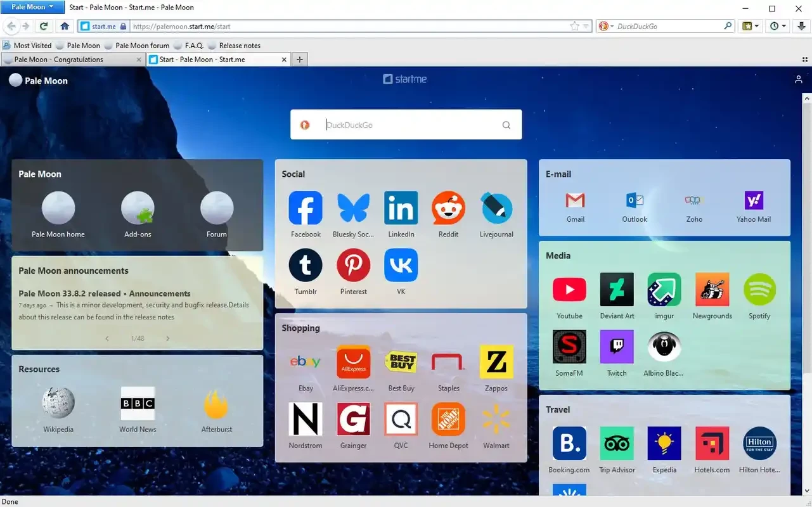Viewport: 812px width, 507px height.
Task: Open the Gmail icon in E-mail
Action: [x=575, y=201]
